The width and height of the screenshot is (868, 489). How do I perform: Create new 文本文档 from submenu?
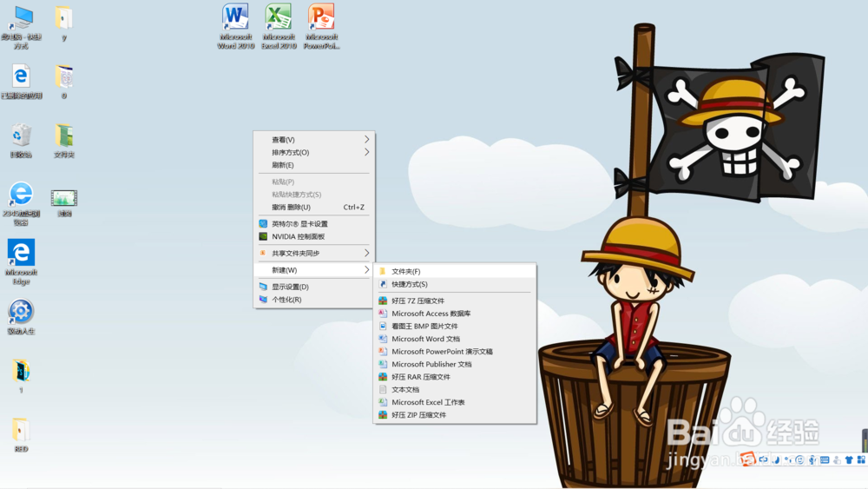[455, 390]
